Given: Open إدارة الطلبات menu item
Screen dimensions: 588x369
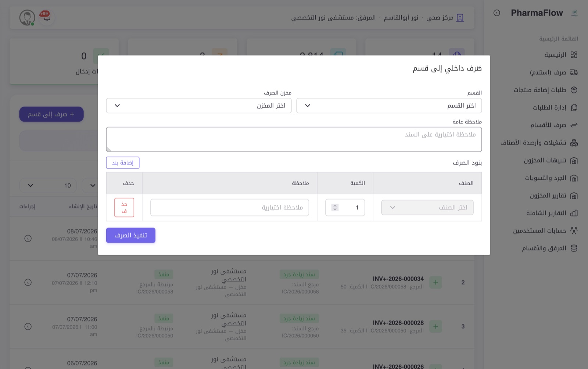Looking at the screenshot, I should (550, 107).
